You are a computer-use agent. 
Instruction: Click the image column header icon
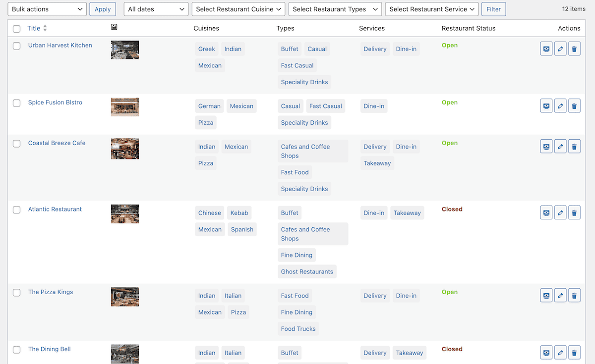(x=114, y=27)
